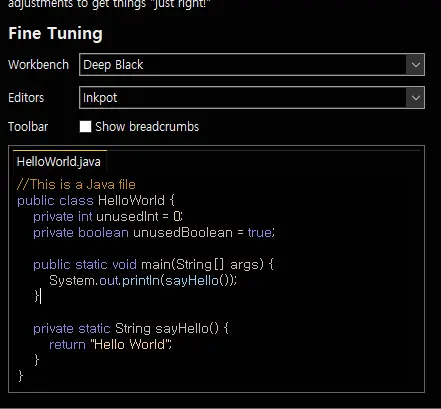Click the 'Editors' label
Image resolution: width=441 pixels, height=409 pixels.
point(26,98)
